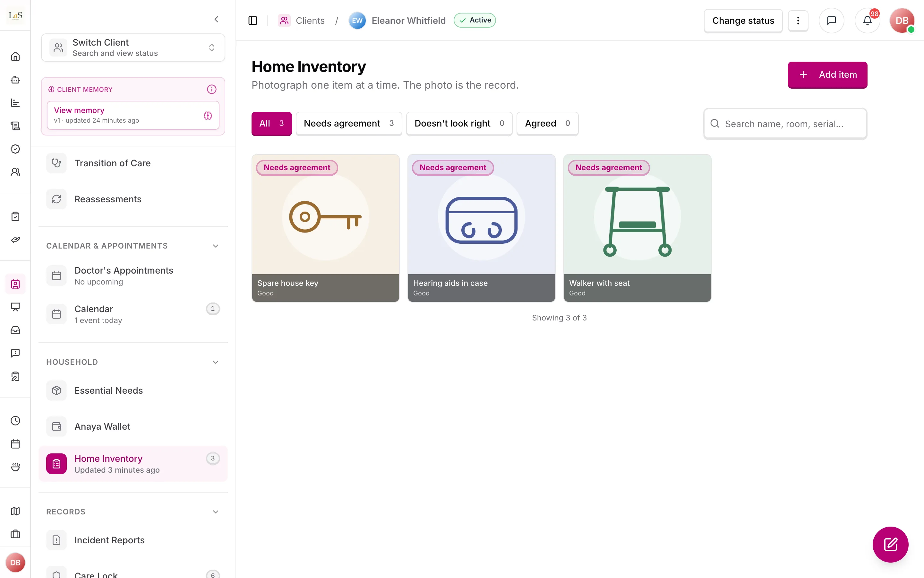This screenshot has width=924, height=578.
Task: Open Incident Reports in sidebar
Action: coord(133,540)
